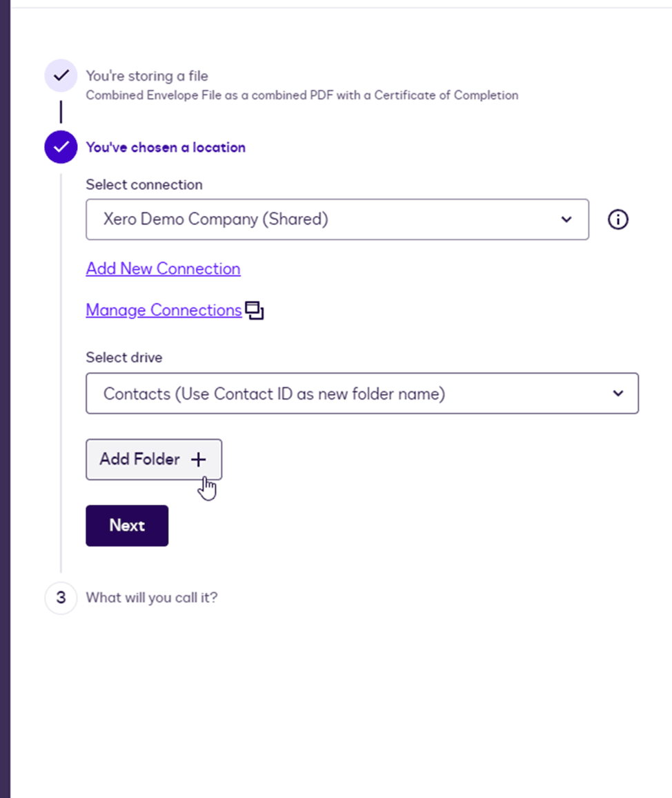Follow the Manage Connections link
Screen dimensions: 672x798
(164, 310)
